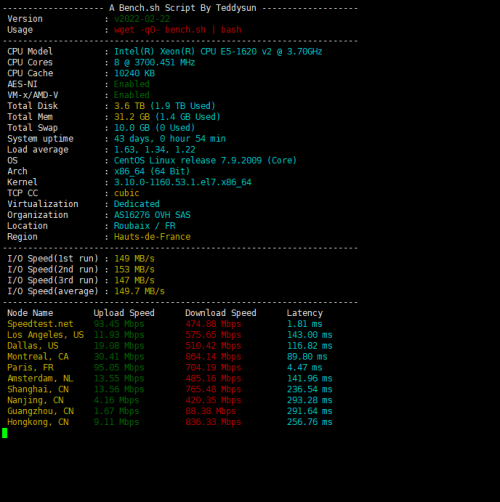Screen dimensions: 500x502
Task: Click I/O Speed average value 149.7 MB/s
Action: pyautogui.click(x=139, y=291)
